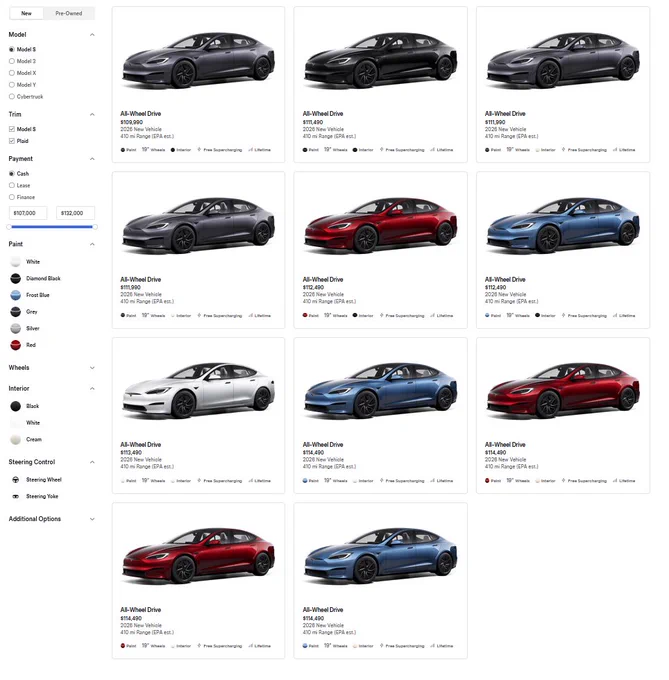Choose the Model 3 radio option
The height and width of the screenshot is (680, 669).
[12, 61]
